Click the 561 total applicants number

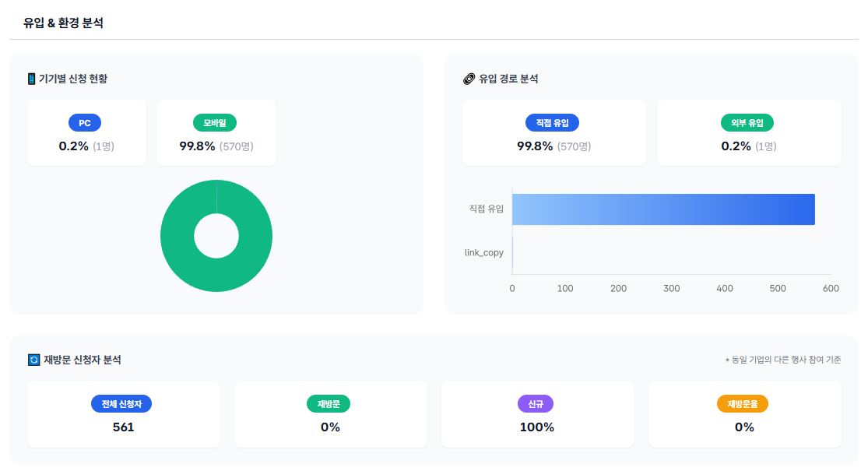pyautogui.click(x=123, y=427)
